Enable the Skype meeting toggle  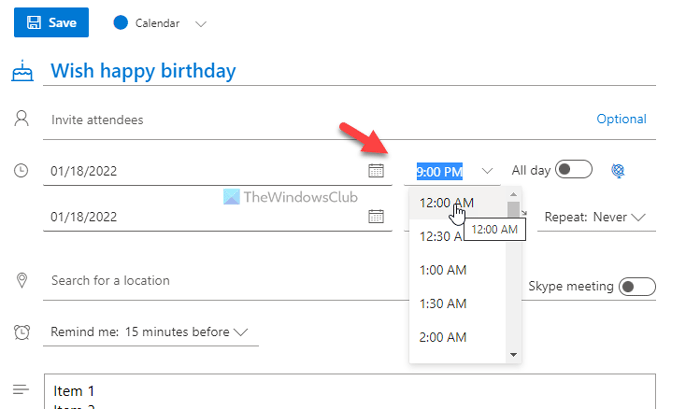click(x=636, y=287)
